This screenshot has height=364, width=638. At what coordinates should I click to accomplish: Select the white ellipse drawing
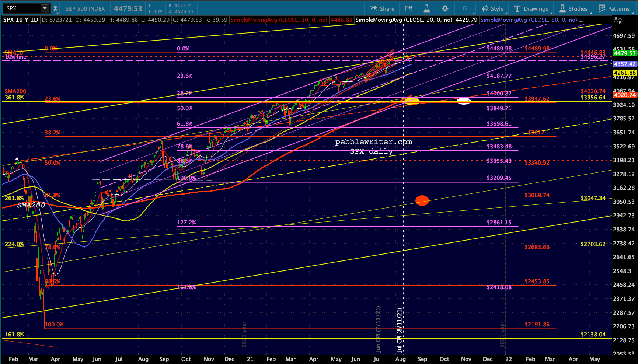point(464,101)
